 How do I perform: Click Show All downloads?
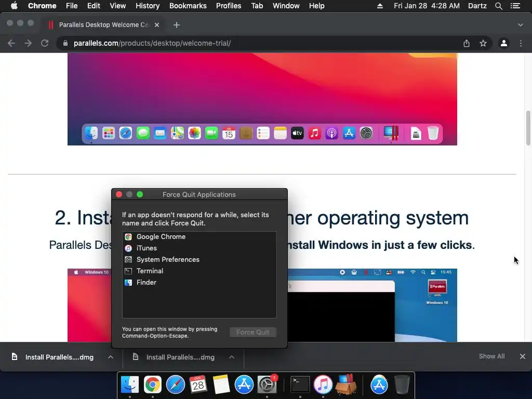[x=491, y=356]
